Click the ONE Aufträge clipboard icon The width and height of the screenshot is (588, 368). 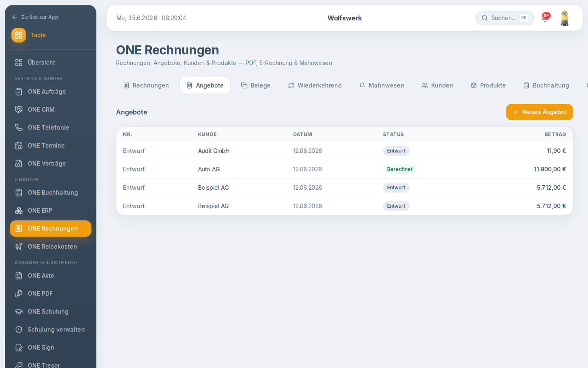tap(19, 92)
